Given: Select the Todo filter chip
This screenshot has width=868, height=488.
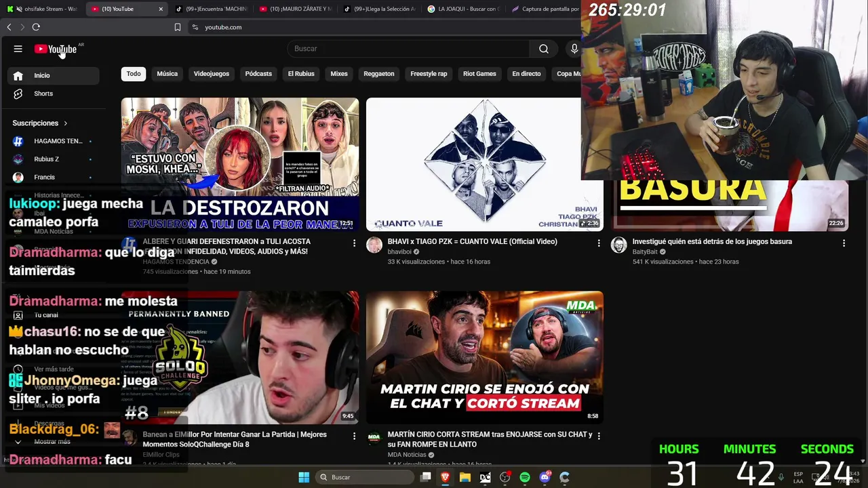Looking at the screenshot, I should (x=134, y=74).
